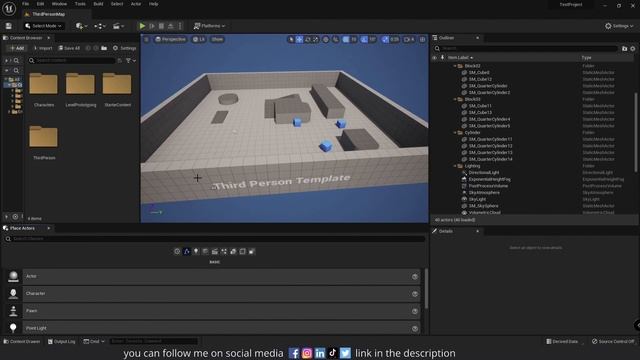Screen dimensions: 640x360
Task: Select ExponentialHeightFog in Outliner
Action: 489,179
